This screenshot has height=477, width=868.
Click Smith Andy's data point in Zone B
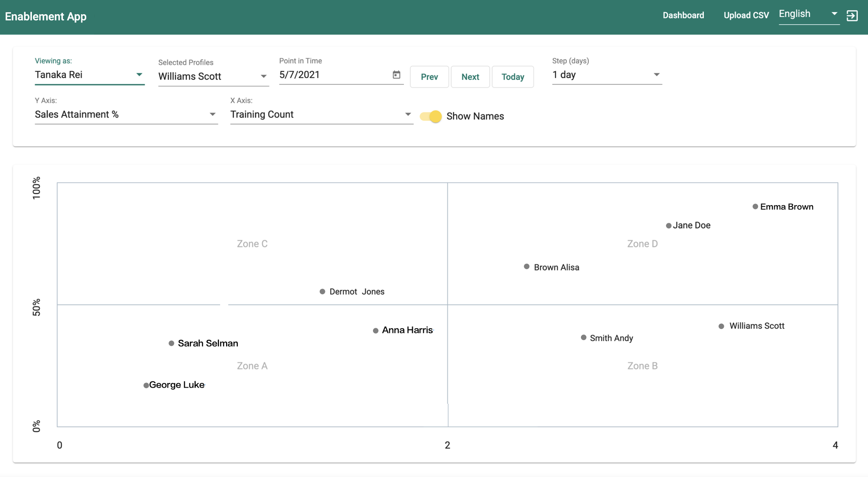[x=583, y=337]
